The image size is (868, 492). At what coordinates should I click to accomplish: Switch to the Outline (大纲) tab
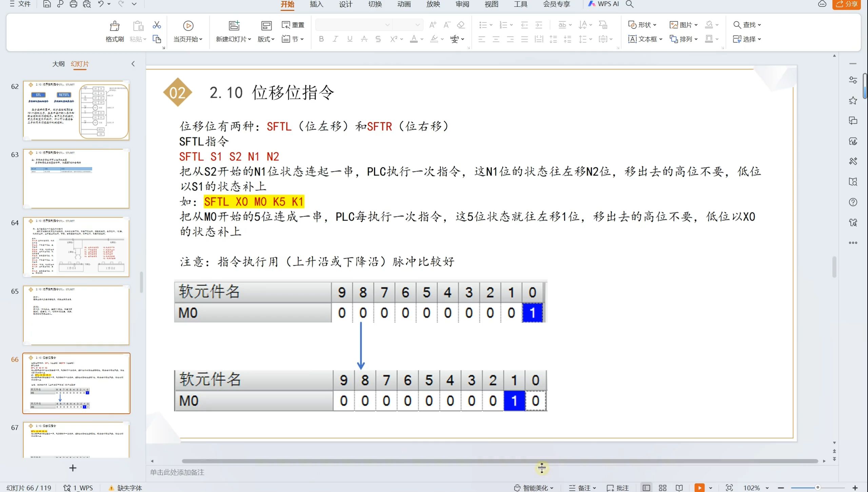point(58,64)
